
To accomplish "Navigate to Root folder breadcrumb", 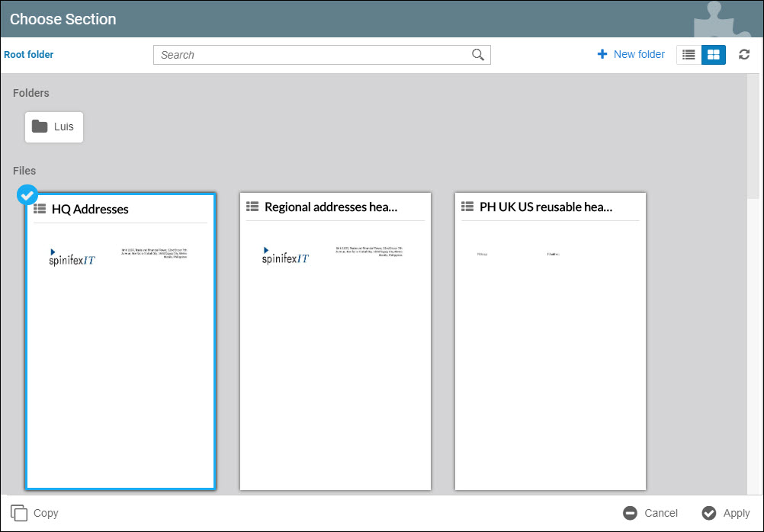I will pos(29,55).
